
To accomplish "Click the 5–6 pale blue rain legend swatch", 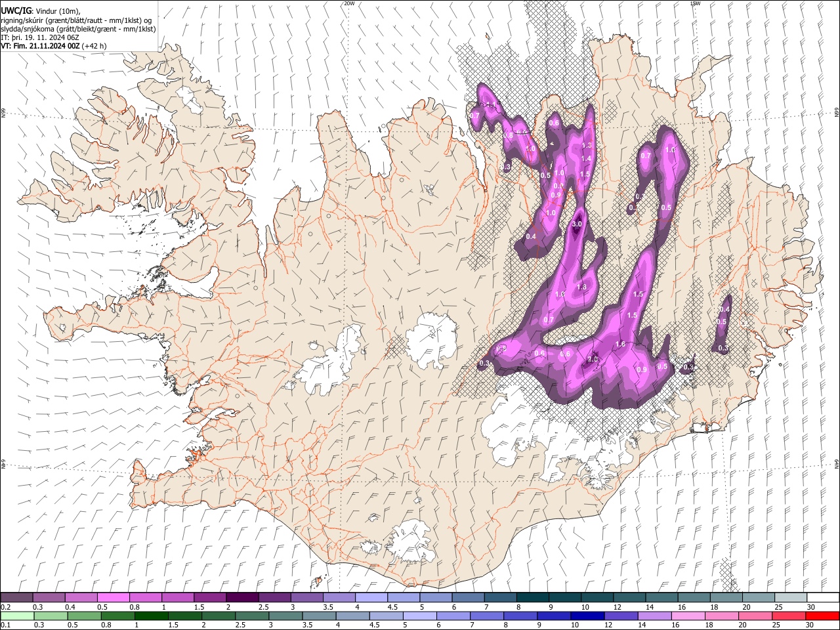I will pos(419,616).
